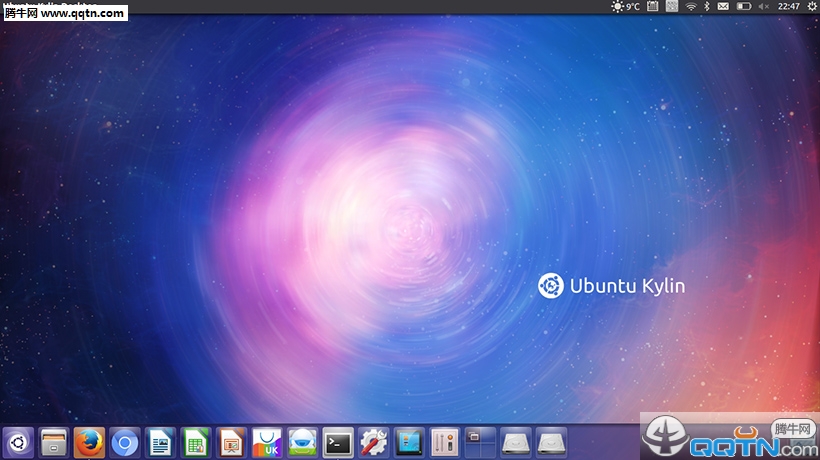Open the session power gear menu
Image resolution: width=820 pixels, height=460 pixels.
pos(812,6)
